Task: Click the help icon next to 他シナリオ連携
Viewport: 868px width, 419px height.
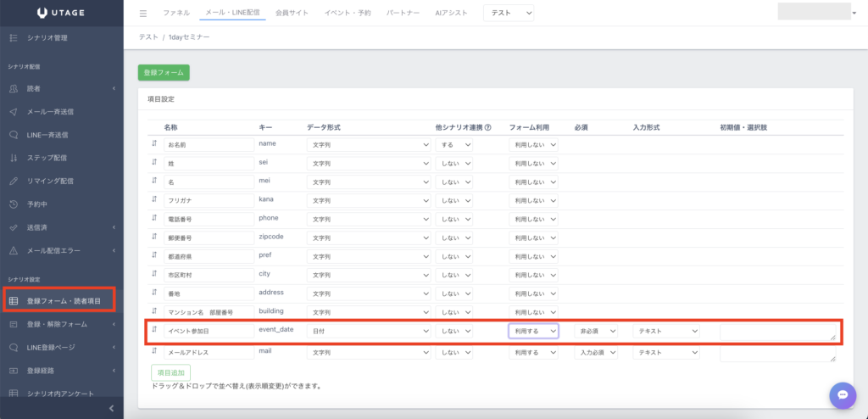Action: (x=488, y=127)
